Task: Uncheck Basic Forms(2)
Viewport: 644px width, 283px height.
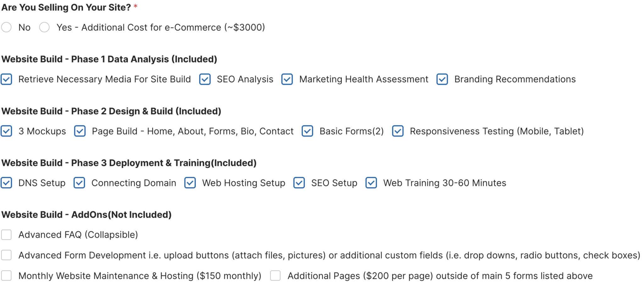Action: tap(307, 131)
